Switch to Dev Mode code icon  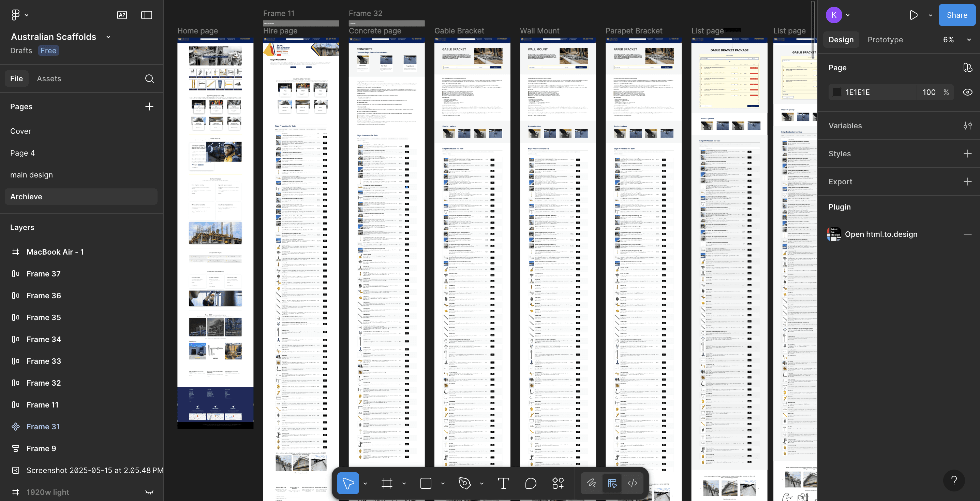pyautogui.click(x=632, y=483)
